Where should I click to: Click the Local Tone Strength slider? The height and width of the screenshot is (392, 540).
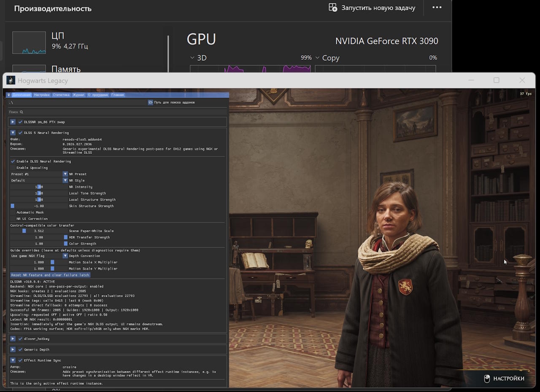39,193
